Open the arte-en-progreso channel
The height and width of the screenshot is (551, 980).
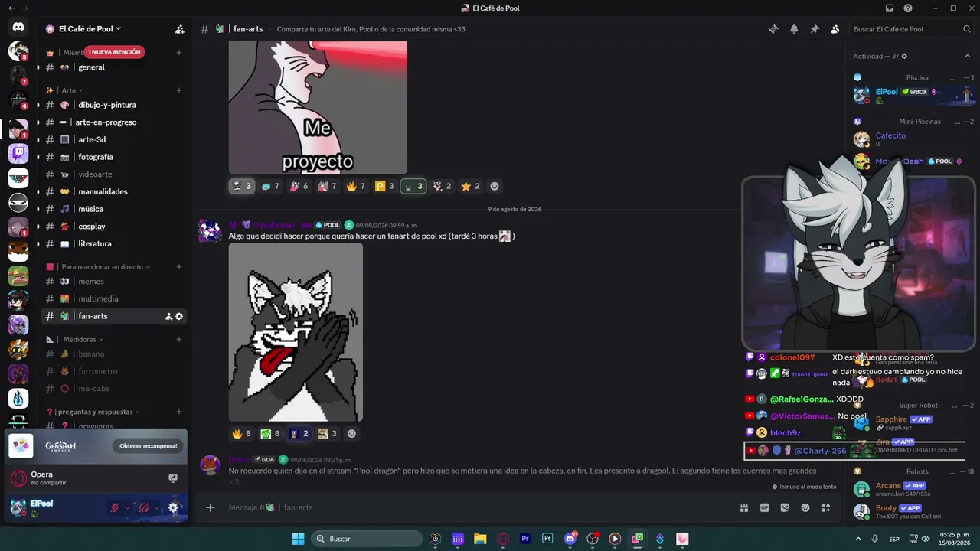pyautogui.click(x=114, y=122)
